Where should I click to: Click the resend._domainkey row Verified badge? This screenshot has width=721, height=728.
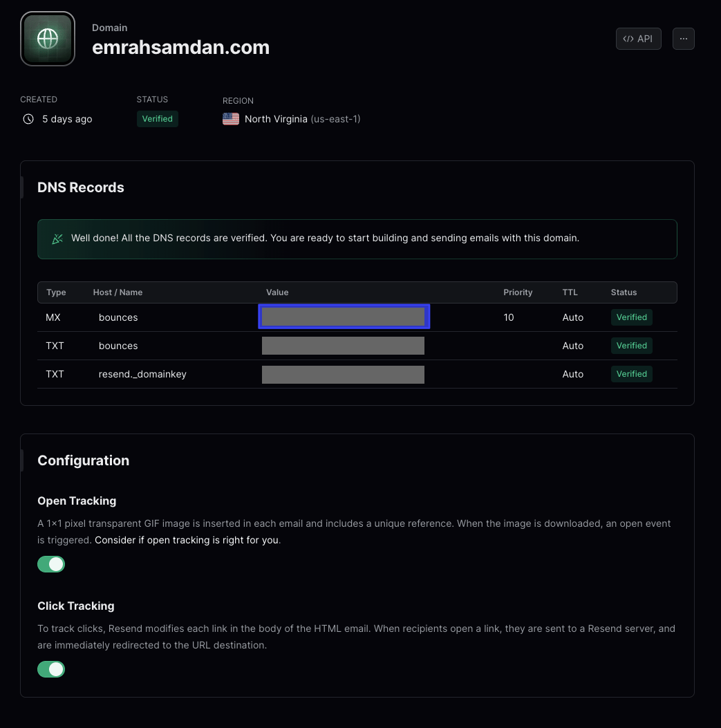click(631, 374)
